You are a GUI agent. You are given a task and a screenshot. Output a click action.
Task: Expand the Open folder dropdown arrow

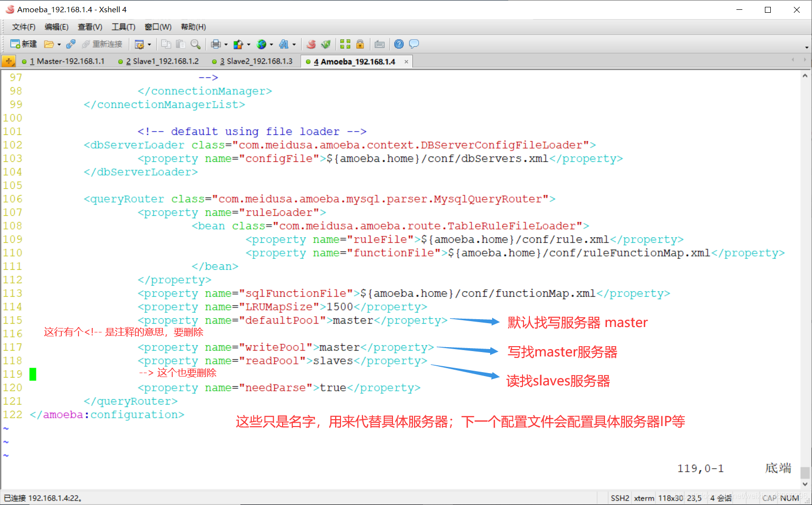pyautogui.click(x=59, y=44)
